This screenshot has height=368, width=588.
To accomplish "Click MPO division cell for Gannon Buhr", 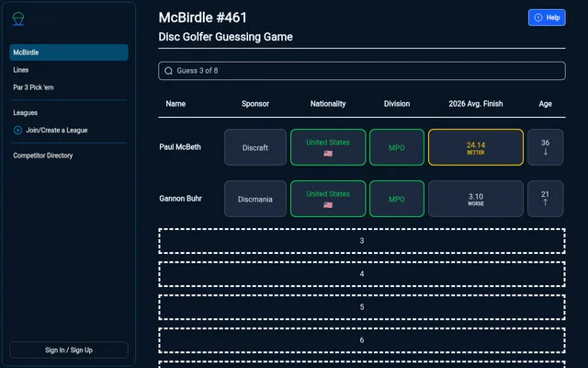I will [397, 199].
